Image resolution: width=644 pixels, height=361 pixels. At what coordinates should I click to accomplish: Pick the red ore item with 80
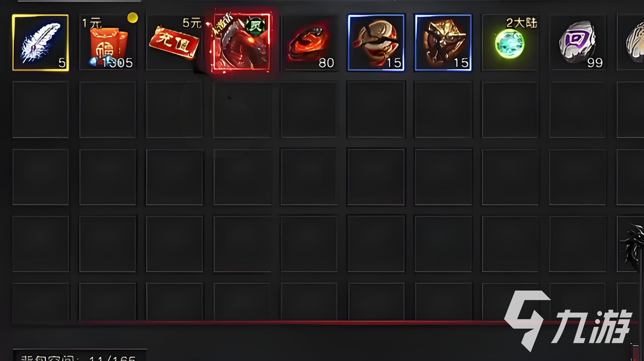(309, 42)
